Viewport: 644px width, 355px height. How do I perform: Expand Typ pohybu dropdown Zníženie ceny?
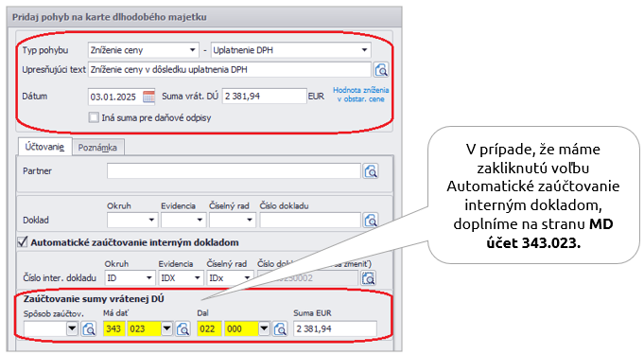tap(192, 50)
